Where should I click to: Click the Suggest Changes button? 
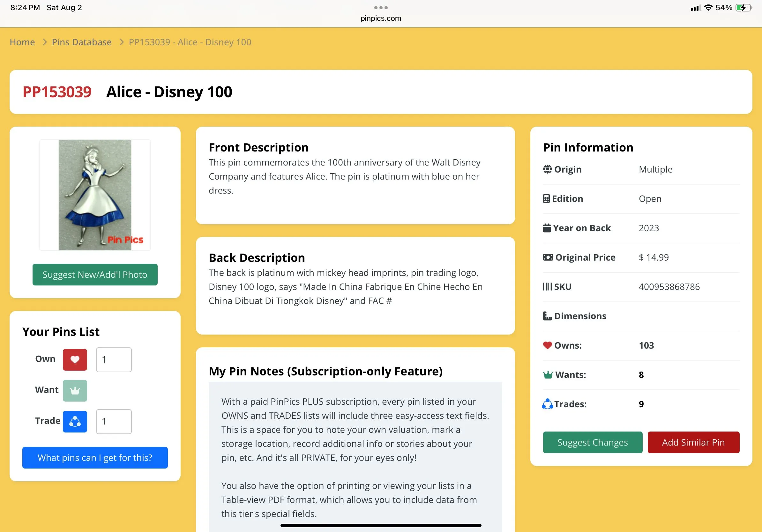pyautogui.click(x=593, y=442)
